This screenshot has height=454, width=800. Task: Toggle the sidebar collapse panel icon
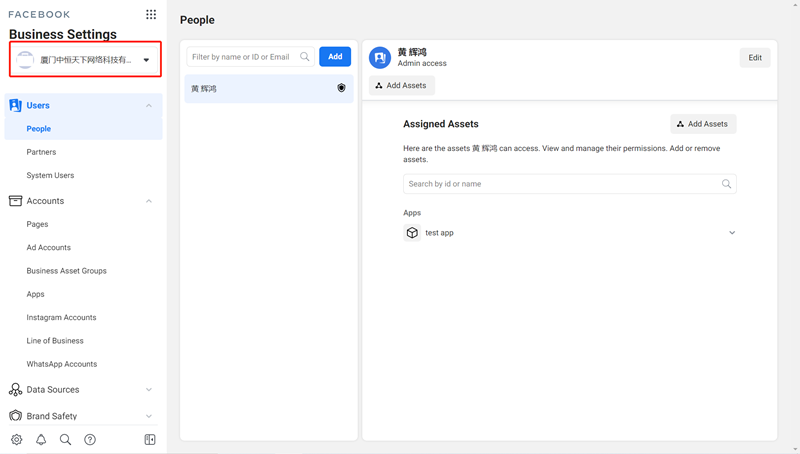coord(150,440)
